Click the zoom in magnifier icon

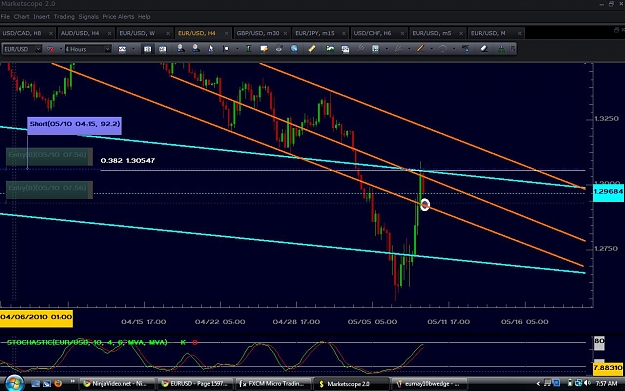coord(181,49)
